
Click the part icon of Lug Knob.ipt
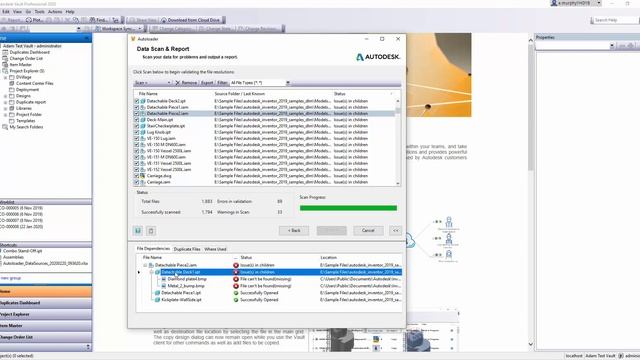(x=143, y=132)
